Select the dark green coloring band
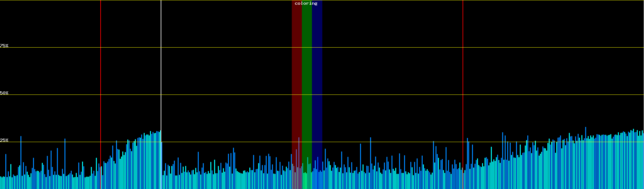The image size is (644, 189). 307,79
